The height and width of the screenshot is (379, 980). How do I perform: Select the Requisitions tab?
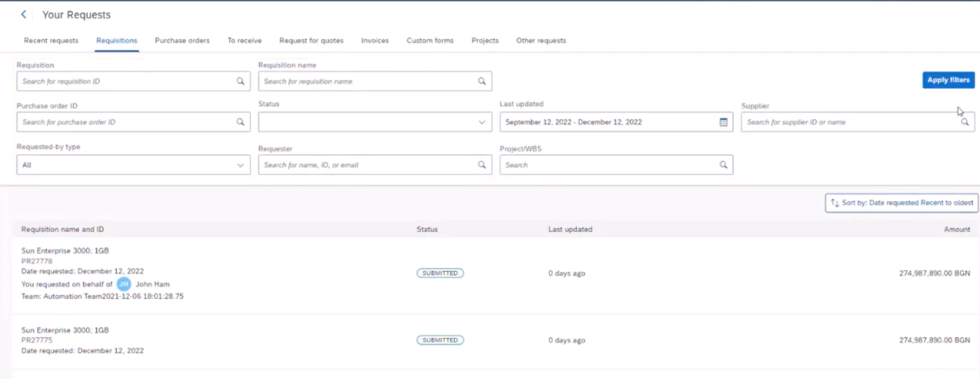tap(117, 41)
